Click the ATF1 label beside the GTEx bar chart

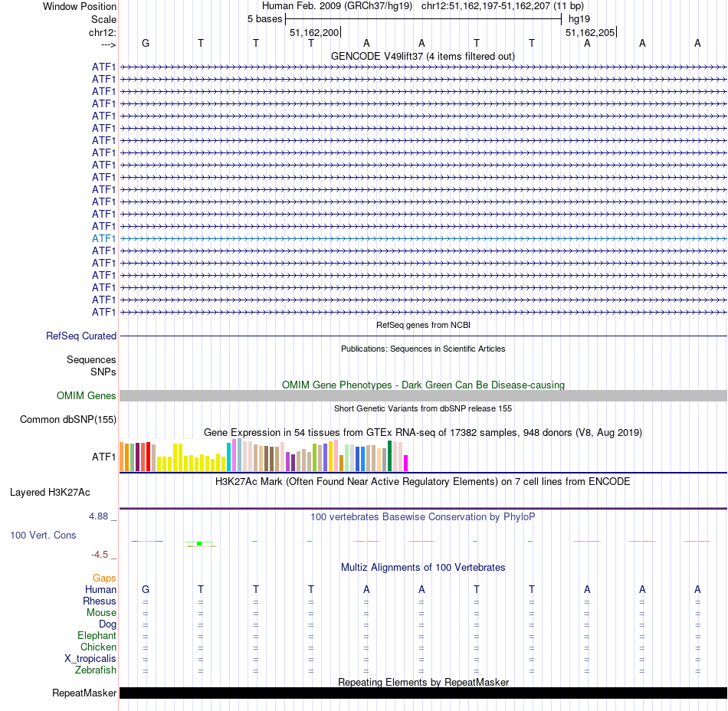103,457
